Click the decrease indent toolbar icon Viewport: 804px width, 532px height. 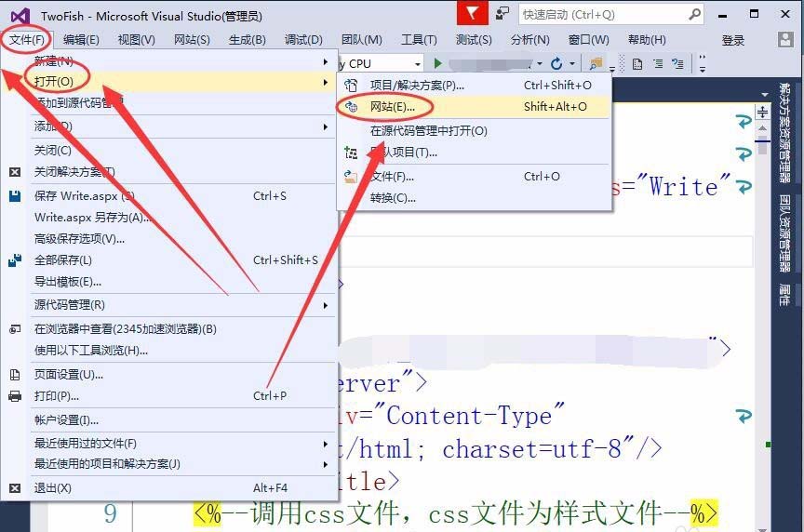658,63
